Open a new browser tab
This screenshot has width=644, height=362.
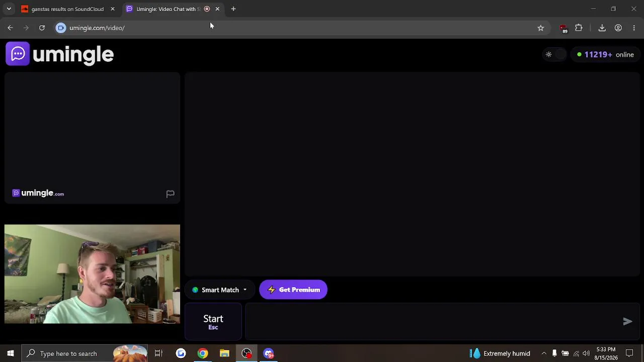(x=233, y=9)
